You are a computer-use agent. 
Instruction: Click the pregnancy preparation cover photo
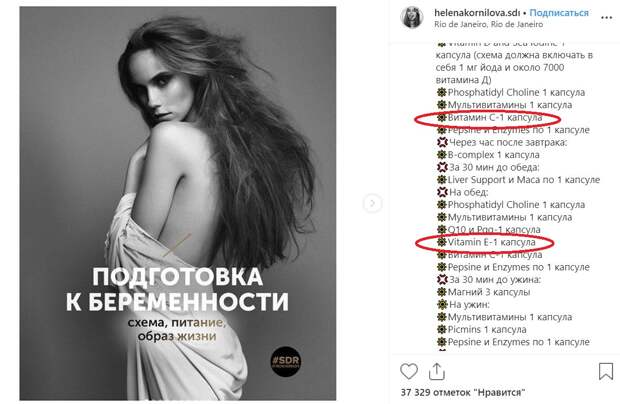pyautogui.click(x=178, y=203)
